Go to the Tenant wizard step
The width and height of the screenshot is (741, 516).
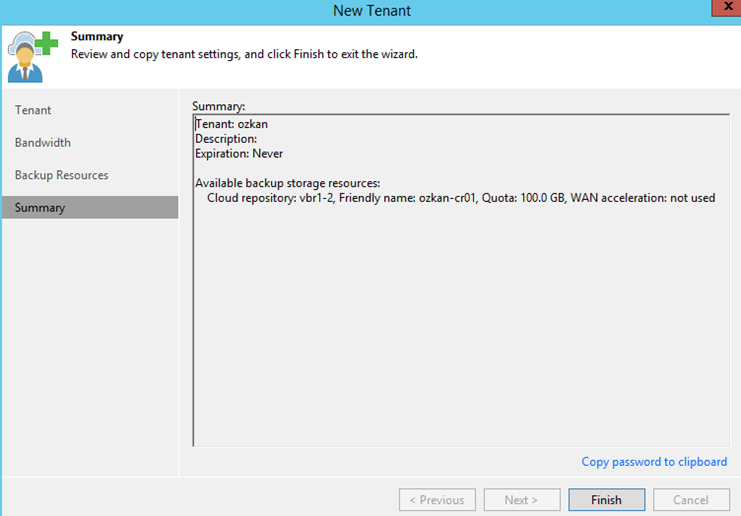[33, 110]
